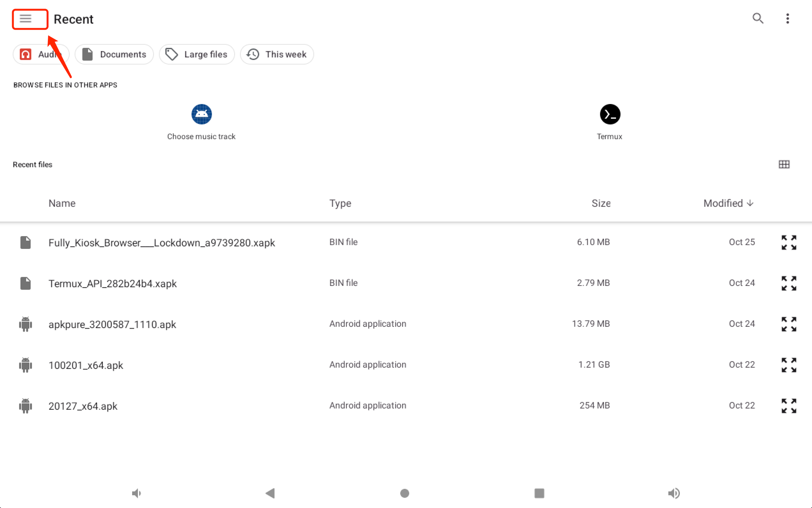The image size is (812, 508).
Task: Toggle the Documents filter chip
Action: point(114,54)
